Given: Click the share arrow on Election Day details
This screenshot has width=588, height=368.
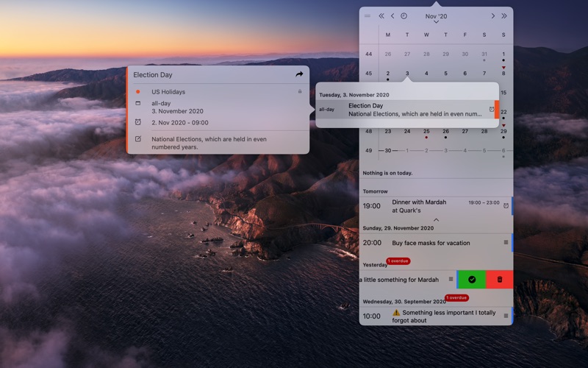Looking at the screenshot, I should coord(299,74).
